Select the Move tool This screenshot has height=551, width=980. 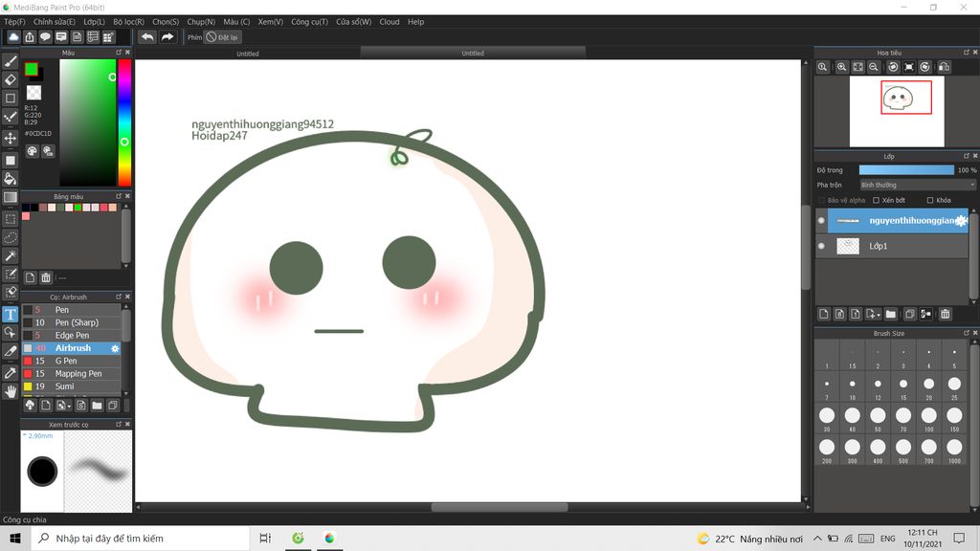click(11, 138)
